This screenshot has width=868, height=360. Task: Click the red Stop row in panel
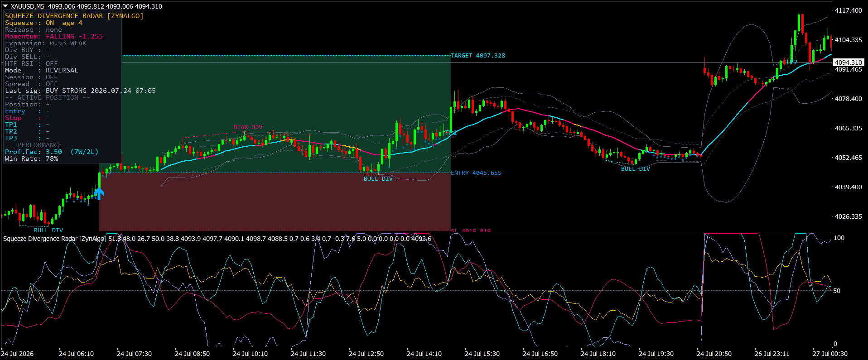click(27, 118)
